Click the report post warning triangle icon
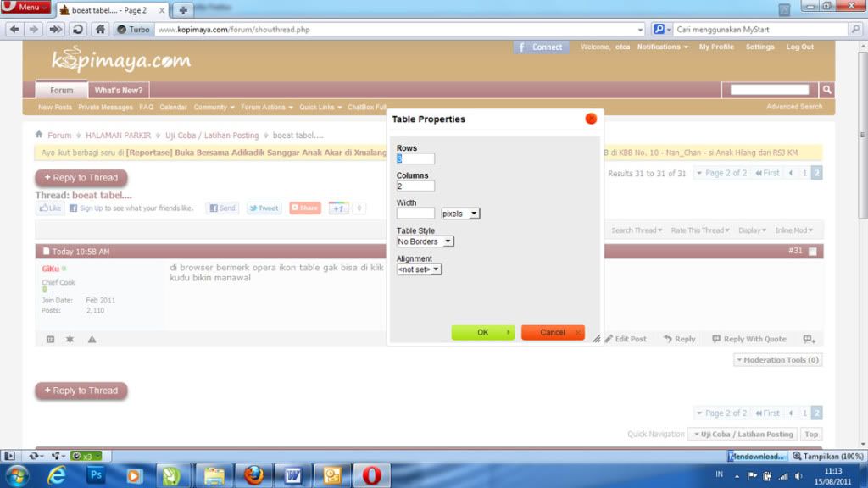This screenshot has width=868, height=488. [x=92, y=339]
